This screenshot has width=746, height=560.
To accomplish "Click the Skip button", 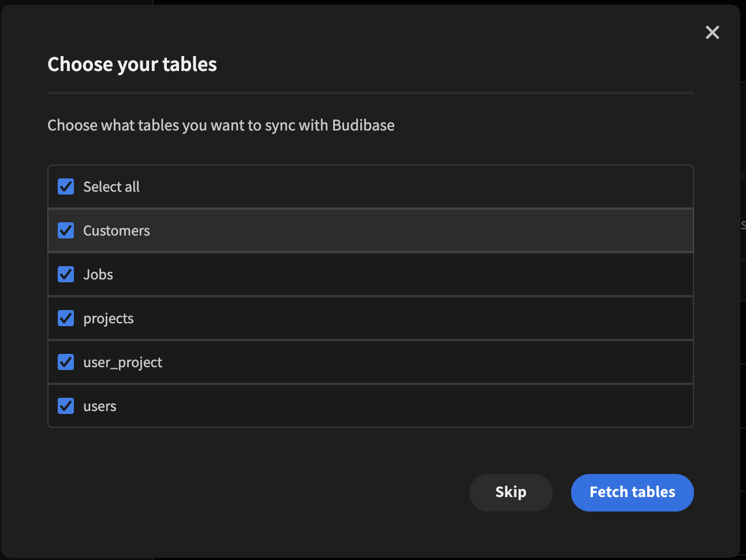I will pyautogui.click(x=510, y=492).
